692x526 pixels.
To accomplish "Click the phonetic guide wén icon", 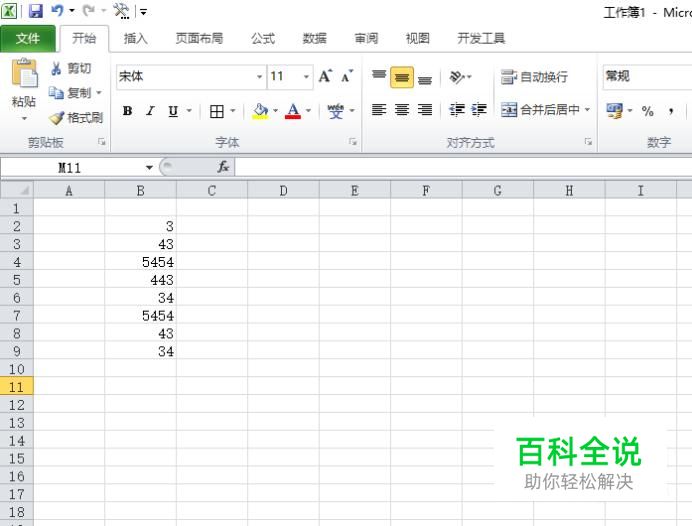I will [x=335, y=111].
